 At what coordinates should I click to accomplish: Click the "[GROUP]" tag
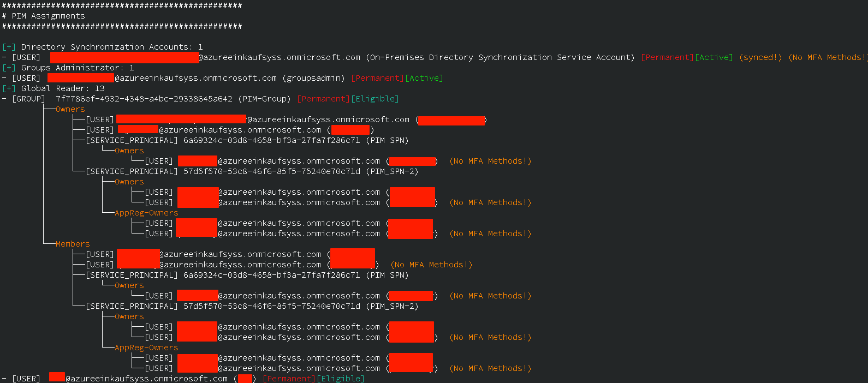coord(29,99)
